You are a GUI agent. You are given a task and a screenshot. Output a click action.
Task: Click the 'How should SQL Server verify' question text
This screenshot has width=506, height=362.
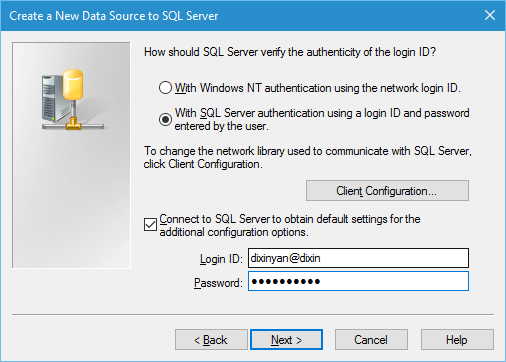[x=290, y=52]
